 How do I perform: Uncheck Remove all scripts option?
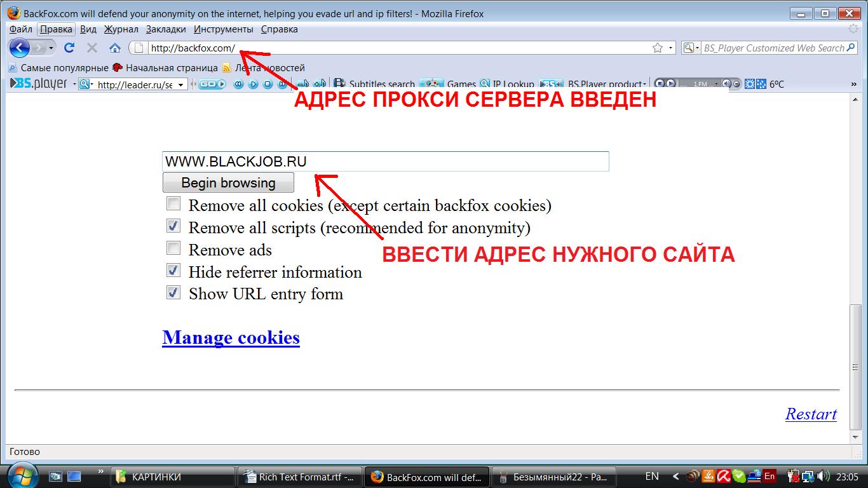tap(173, 226)
